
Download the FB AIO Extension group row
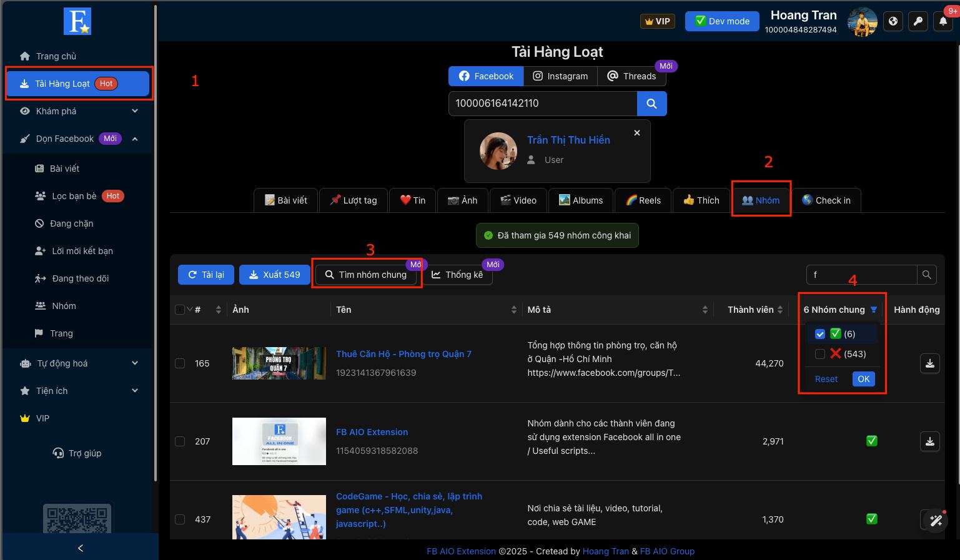click(x=930, y=441)
